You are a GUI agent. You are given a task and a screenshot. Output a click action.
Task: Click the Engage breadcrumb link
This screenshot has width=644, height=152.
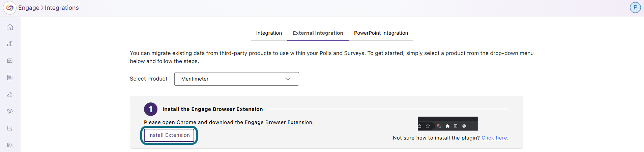click(29, 8)
